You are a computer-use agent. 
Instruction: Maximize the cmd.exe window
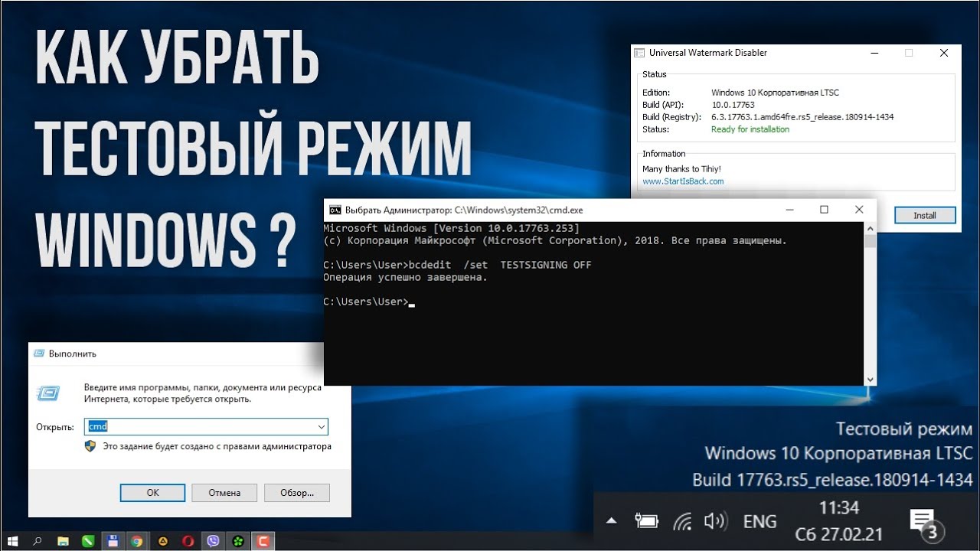pyautogui.click(x=824, y=210)
